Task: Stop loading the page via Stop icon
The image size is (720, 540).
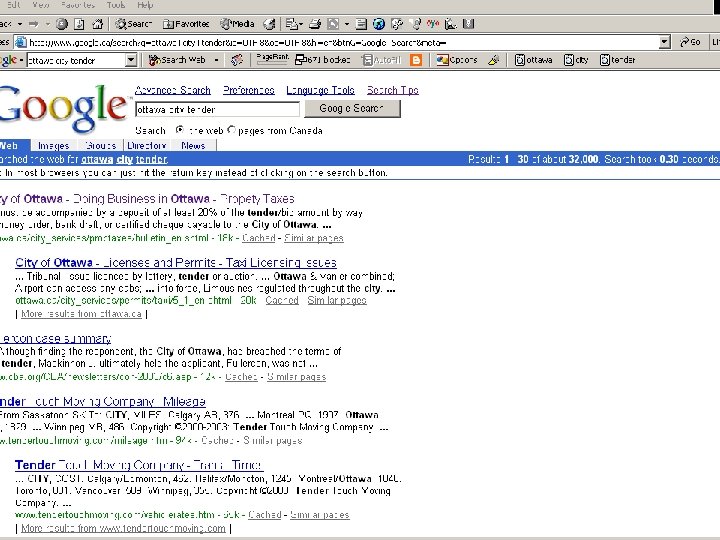Action: click(62, 24)
